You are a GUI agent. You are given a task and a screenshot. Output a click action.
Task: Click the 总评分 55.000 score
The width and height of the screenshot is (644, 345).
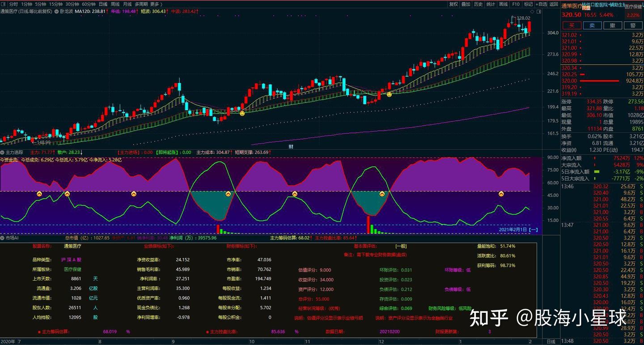point(314,299)
